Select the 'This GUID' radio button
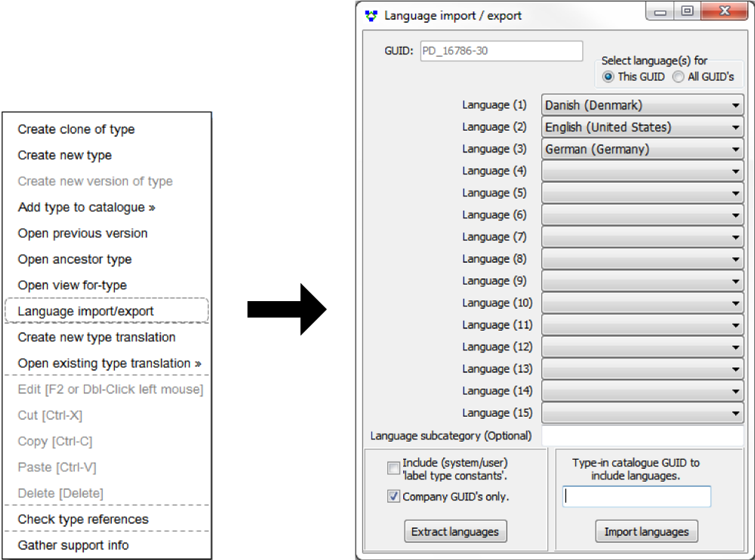 (x=608, y=77)
